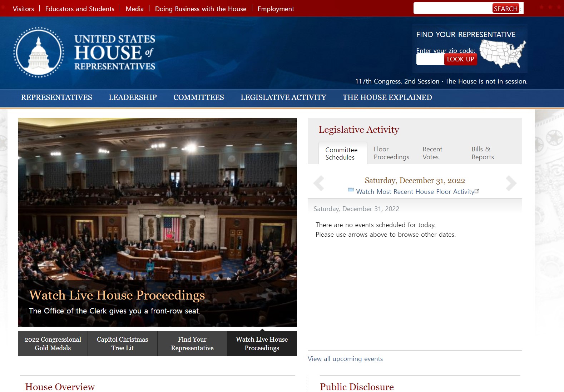Open REPRESENTATIVES main menu
Viewport: 564px width, 392px height.
[x=56, y=97]
